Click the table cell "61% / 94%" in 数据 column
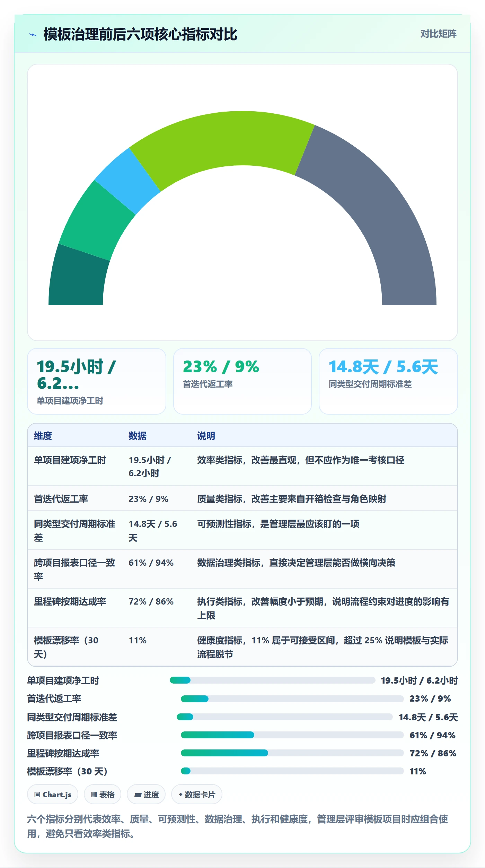The image size is (485, 868). pyautogui.click(x=151, y=563)
